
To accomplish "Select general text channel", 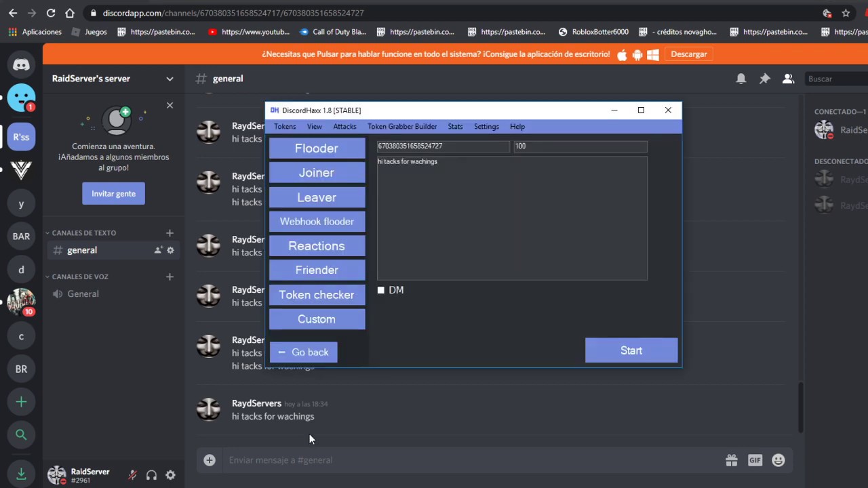I will pyautogui.click(x=113, y=250).
